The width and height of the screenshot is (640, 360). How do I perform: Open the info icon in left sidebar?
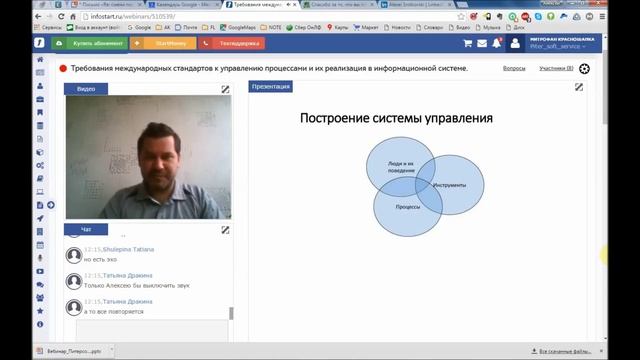(40, 324)
